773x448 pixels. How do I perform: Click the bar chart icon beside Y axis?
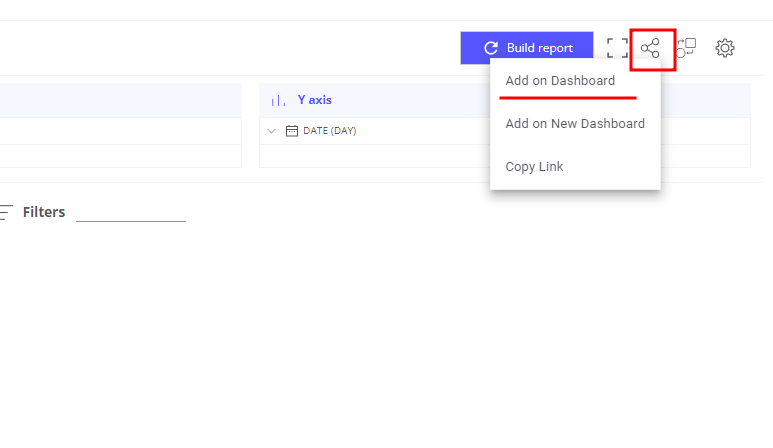point(278,100)
